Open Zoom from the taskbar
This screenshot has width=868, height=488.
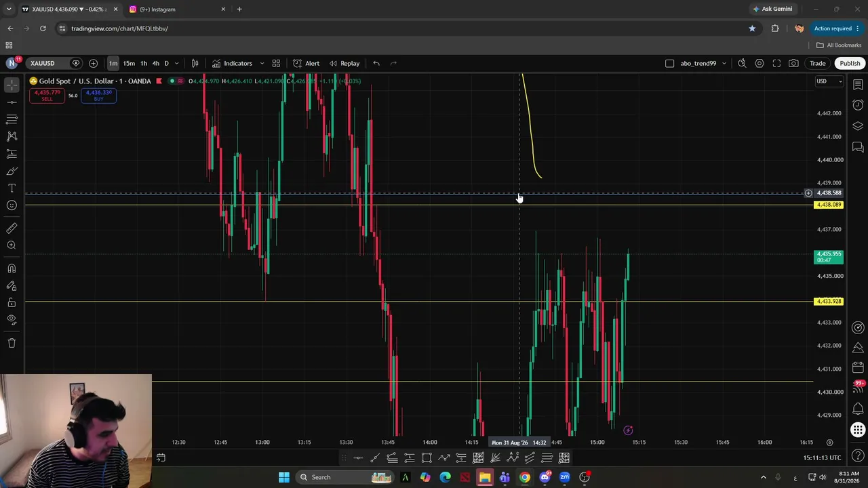(564, 477)
